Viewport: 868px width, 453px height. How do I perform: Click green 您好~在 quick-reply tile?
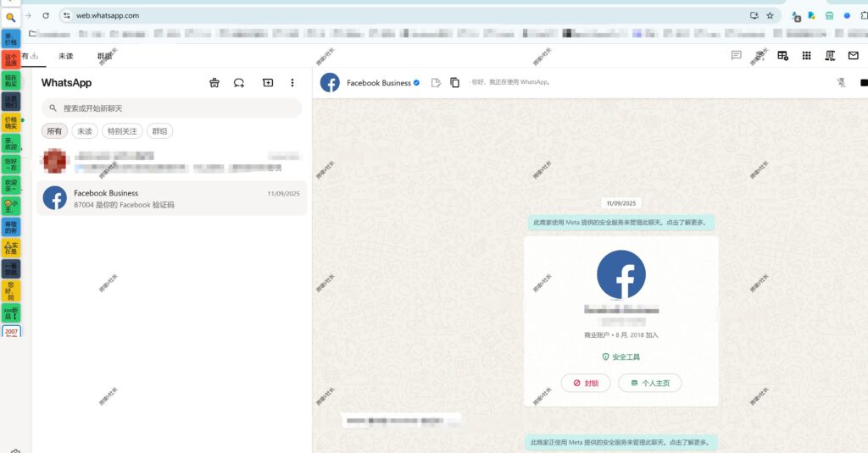[x=11, y=164]
